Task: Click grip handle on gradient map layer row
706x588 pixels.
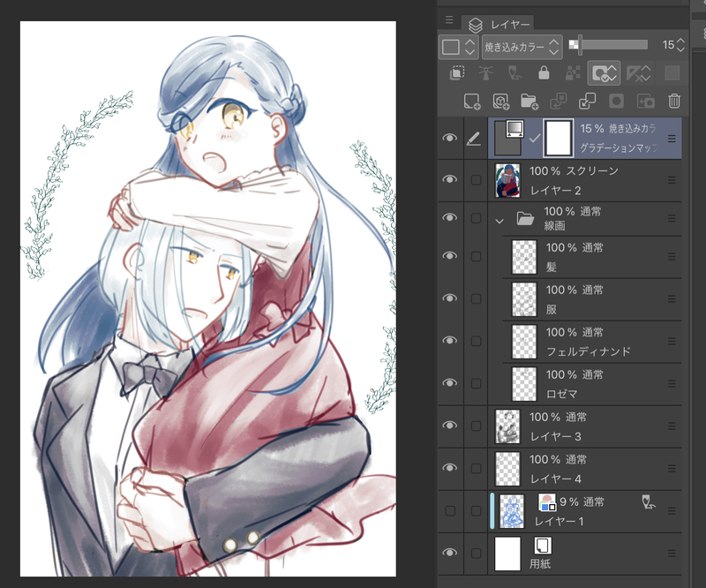Action: click(x=672, y=139)
